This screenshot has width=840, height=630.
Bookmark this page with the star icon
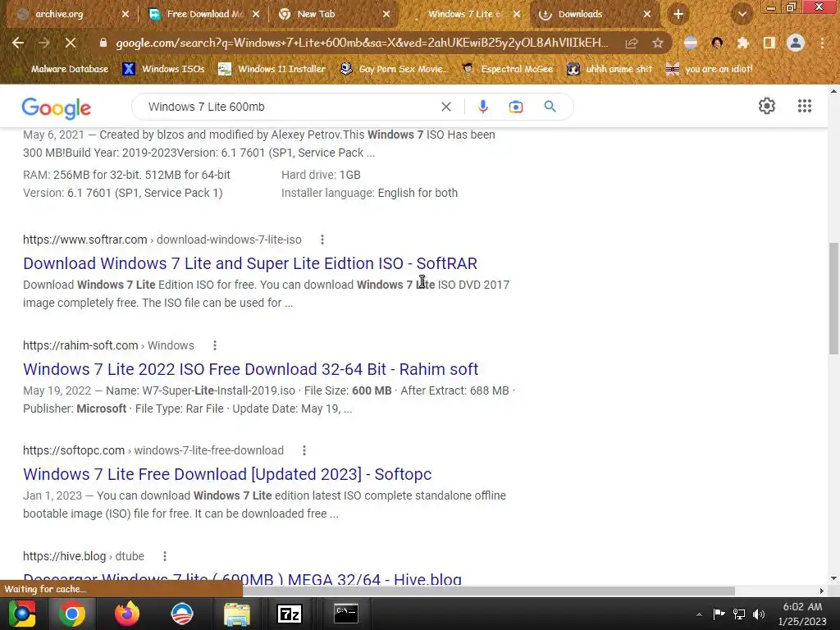(658, 43)
